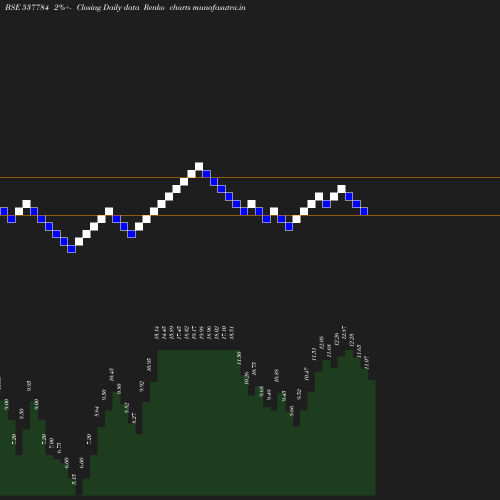Click the 8.64 price label
Viewport: 500px width, 500px height.
(x=97, y=411)
